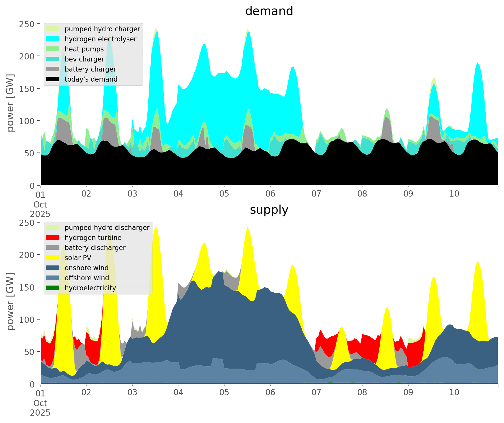The height and width of the screenshot is (423, 504).
Task: Click the red hydrogen turbine legend swatch
Action: pyautogui.click(x=53, y=238)
